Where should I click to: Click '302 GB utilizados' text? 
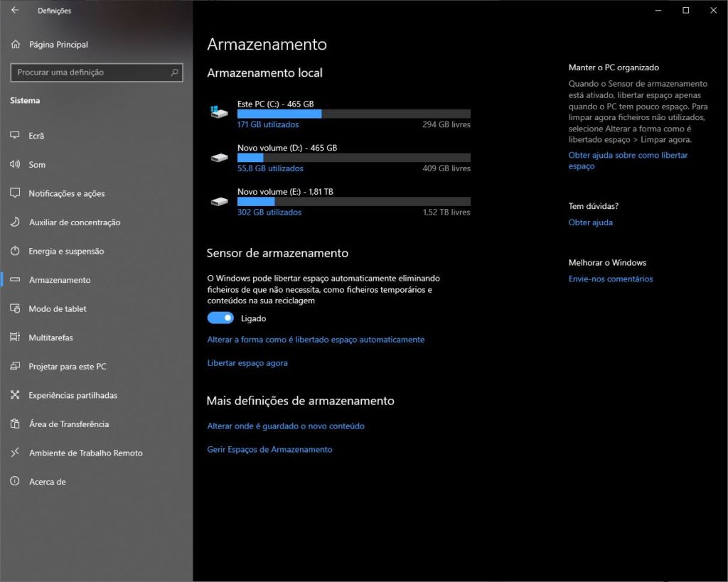tap(269, 212)
